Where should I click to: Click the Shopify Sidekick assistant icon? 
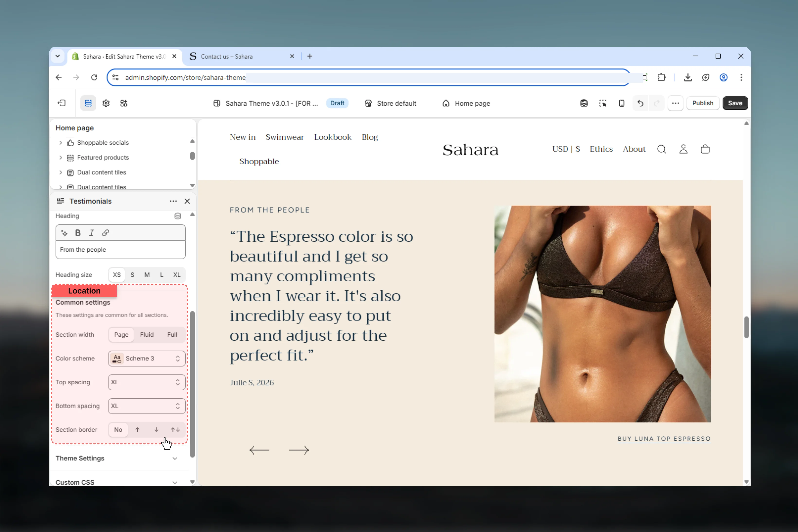click(x=584, y=103)
